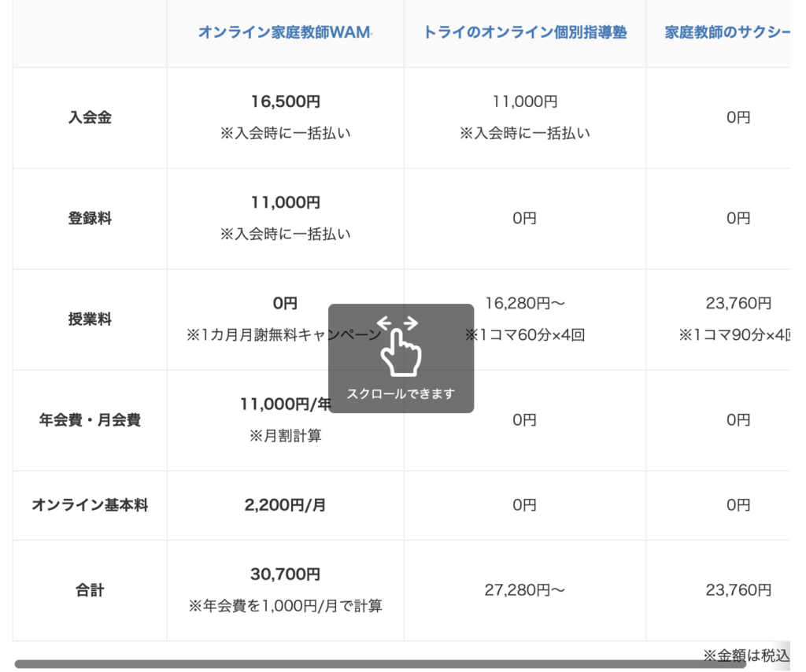Viewport: 806px width, 672px height.
Task: Click 23,760円 in the サクシー 授業料 cell
Action: [x=738, y=303]
